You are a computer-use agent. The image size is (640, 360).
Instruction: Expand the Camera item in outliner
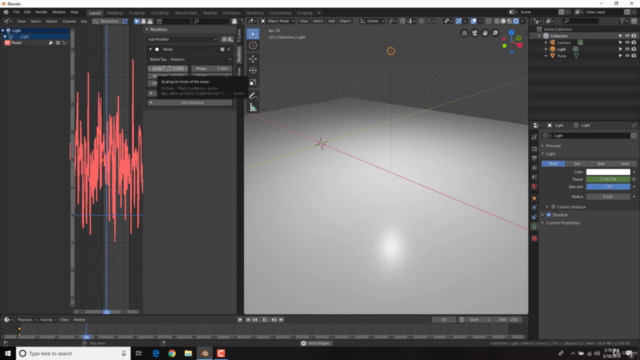coord(546,42)
